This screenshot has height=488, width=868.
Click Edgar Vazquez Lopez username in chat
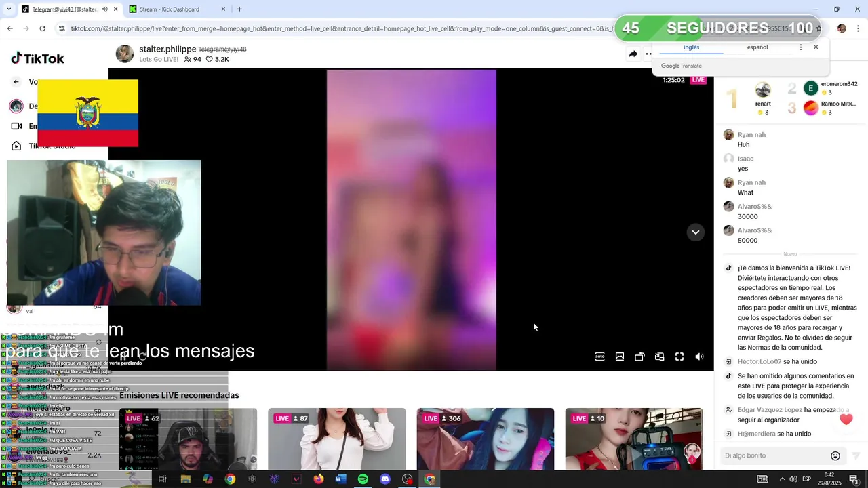pyautogui.click(x=770, y=410)
